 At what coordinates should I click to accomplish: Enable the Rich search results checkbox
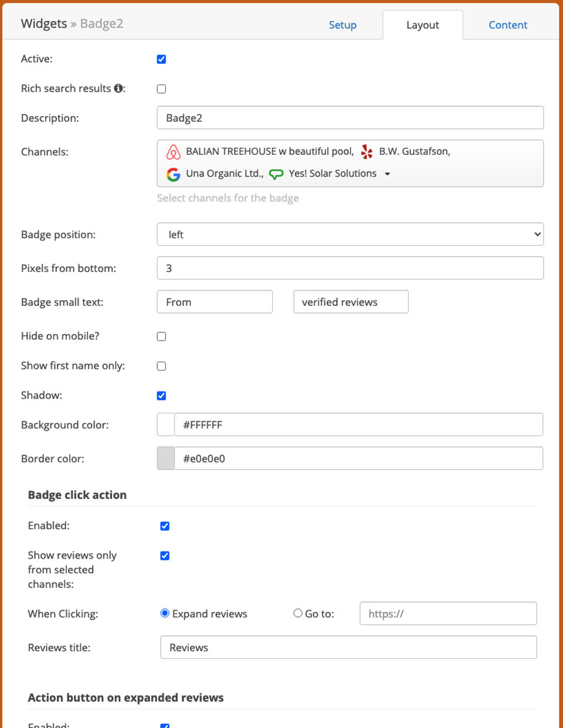click(162, 89)
